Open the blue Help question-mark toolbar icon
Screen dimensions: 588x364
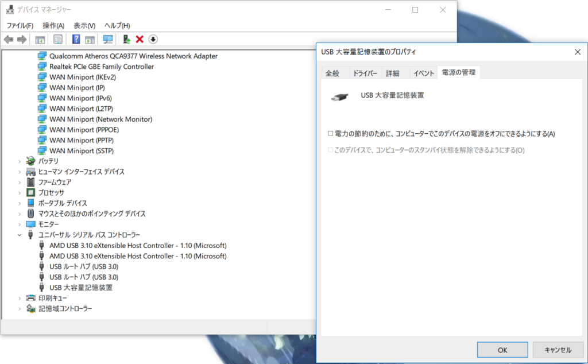[76, 39]
